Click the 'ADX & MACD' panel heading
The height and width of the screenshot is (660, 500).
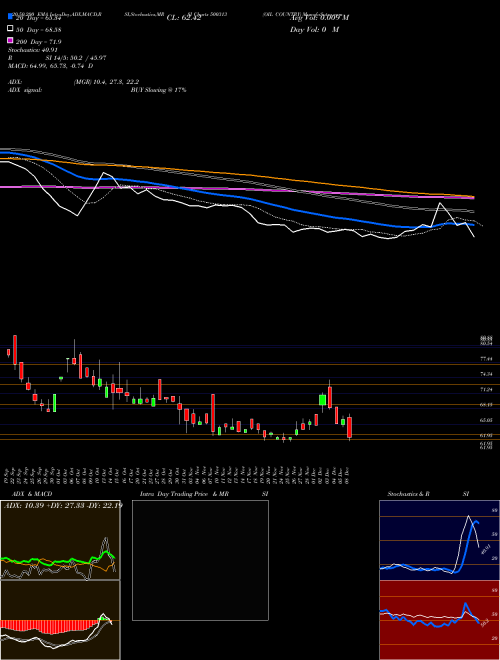click(x=32, y=494)
